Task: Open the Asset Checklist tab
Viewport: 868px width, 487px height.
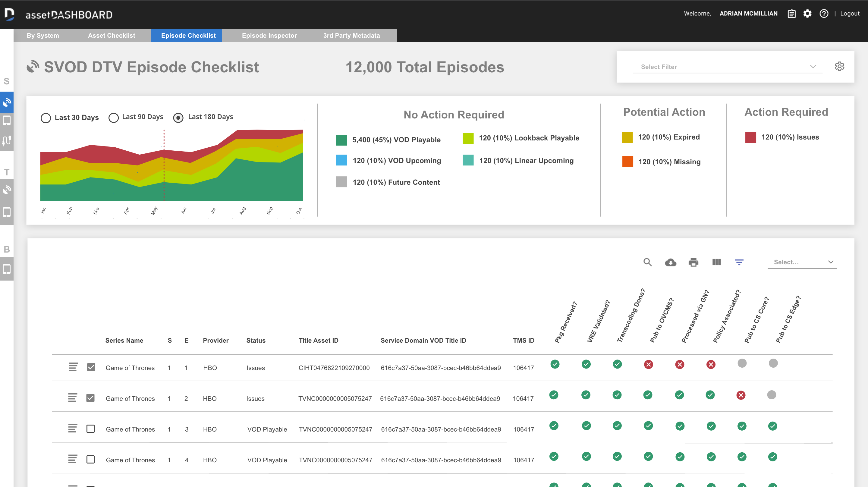Action: [x=111, y=35]
